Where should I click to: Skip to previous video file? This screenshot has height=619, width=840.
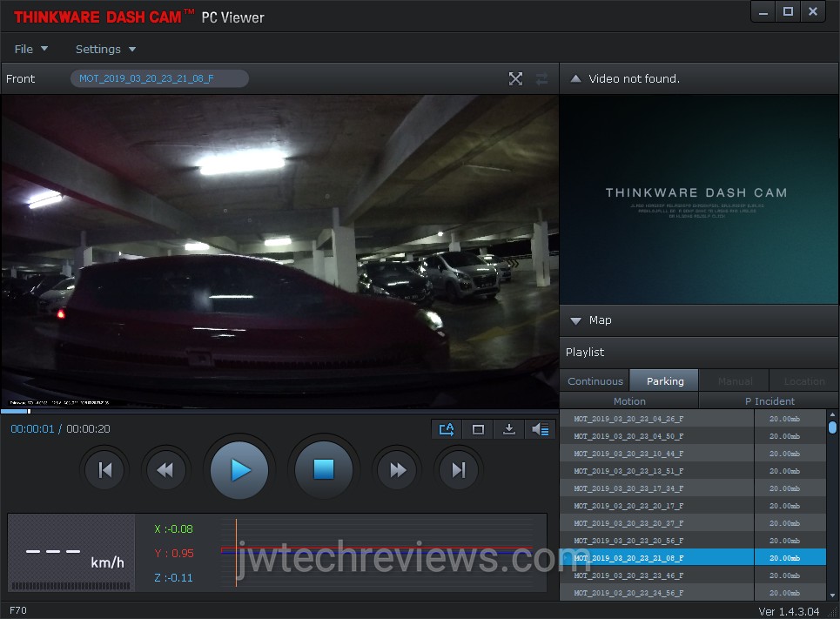pos(105,470)
